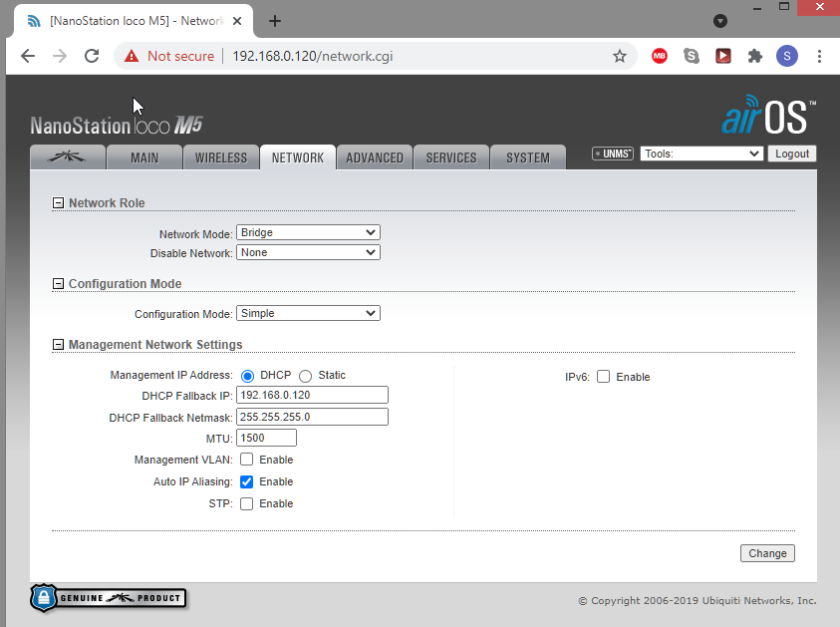
Task: Switch to the WIRELESS tab
Action: (221, 157)
